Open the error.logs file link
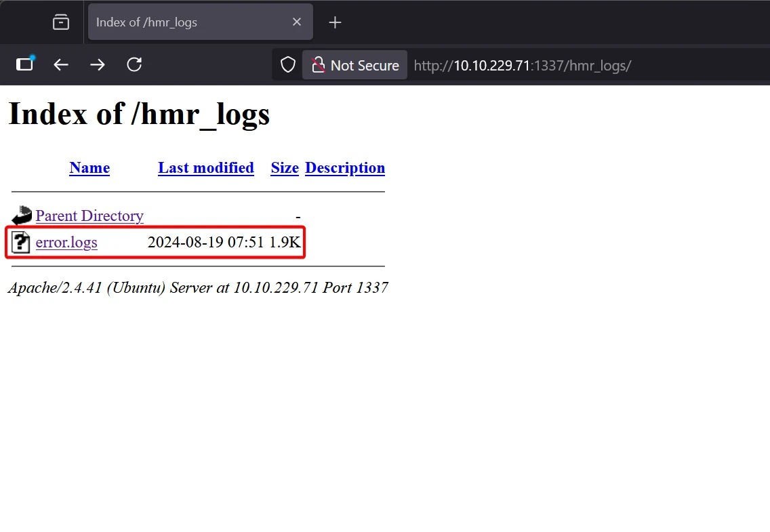 (x=66, y=243)
